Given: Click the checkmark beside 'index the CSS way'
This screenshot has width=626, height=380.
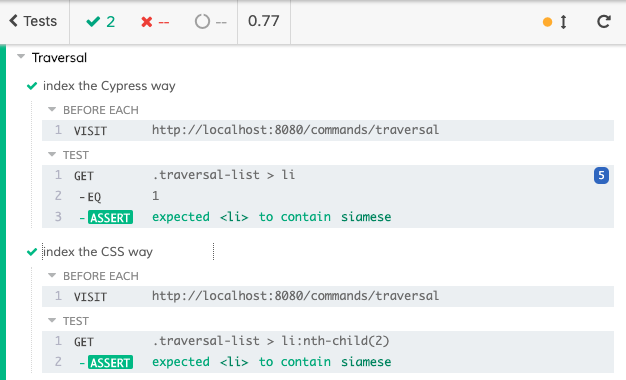Looking at the screenshot, I should (x=32, y=252).
